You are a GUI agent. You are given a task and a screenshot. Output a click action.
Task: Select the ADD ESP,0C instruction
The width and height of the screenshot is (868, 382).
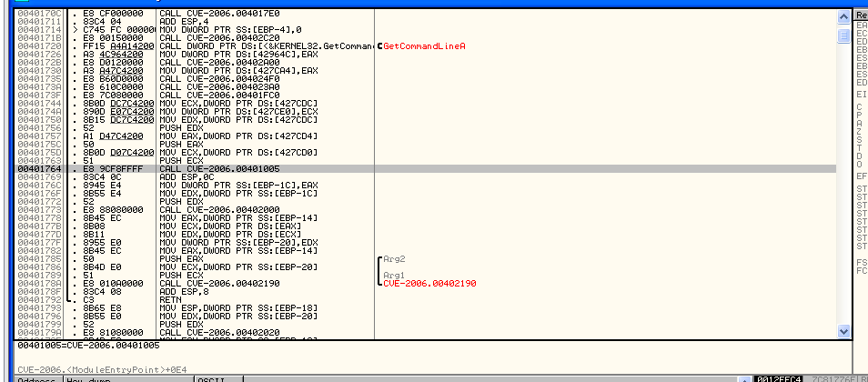click(x=187, y=177)
